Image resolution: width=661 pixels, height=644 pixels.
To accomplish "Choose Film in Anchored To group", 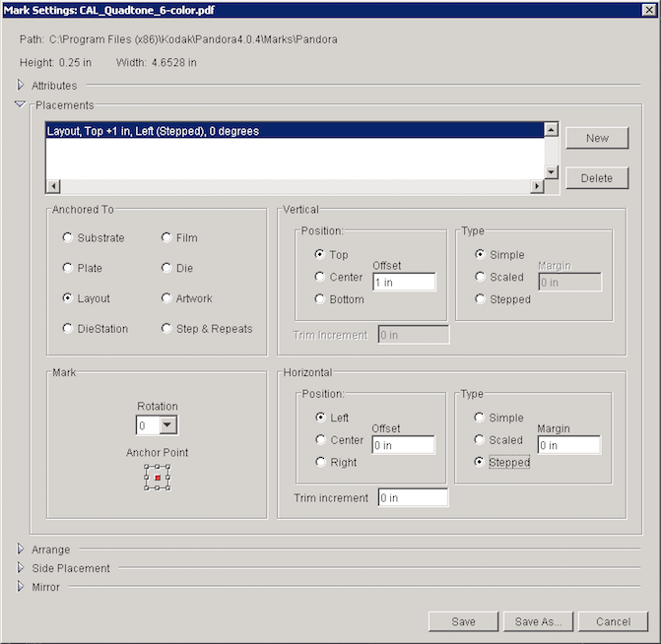I will click(x=165, y=237).
